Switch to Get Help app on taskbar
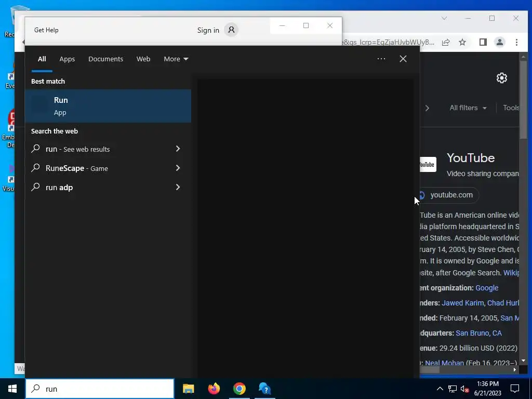Image resolution: width=532 pixels, height=399 pixels. click(x=264, y=389)
